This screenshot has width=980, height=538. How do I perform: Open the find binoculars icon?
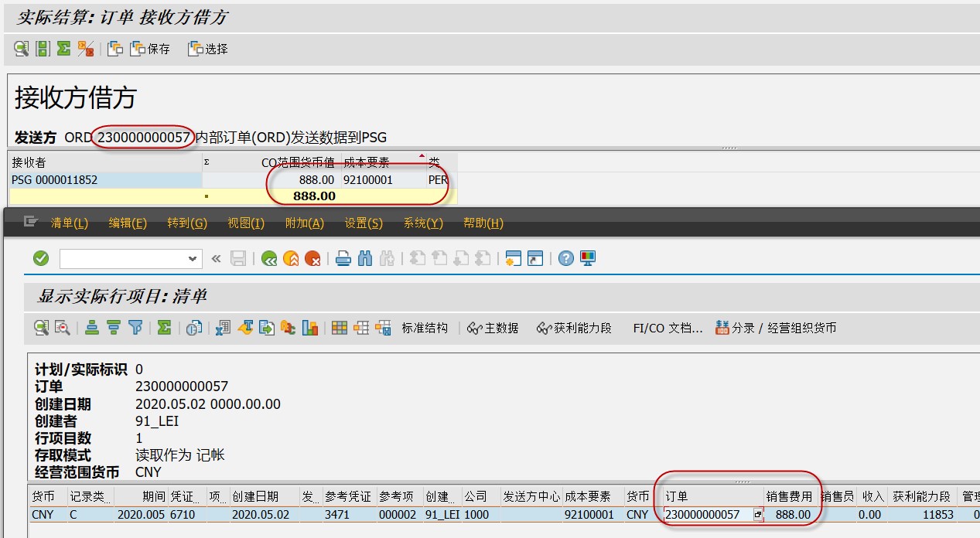[x=367, y=257]
